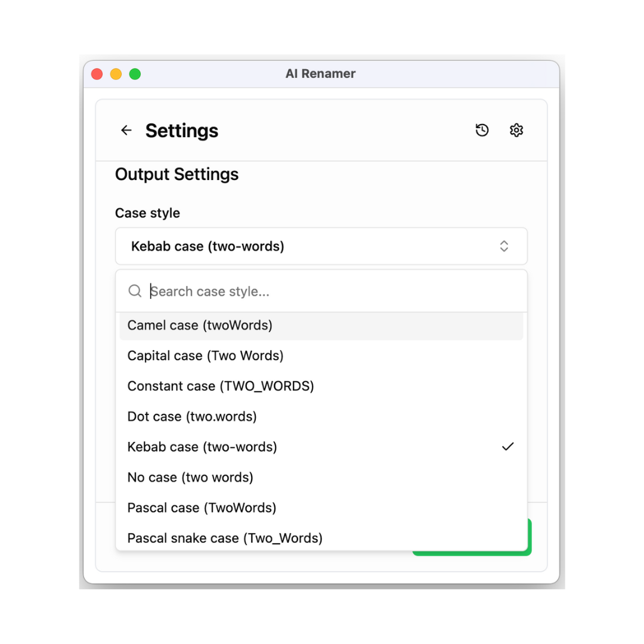Focus the Search case style field
Screen dimensions: 644x644
(334, 291)
